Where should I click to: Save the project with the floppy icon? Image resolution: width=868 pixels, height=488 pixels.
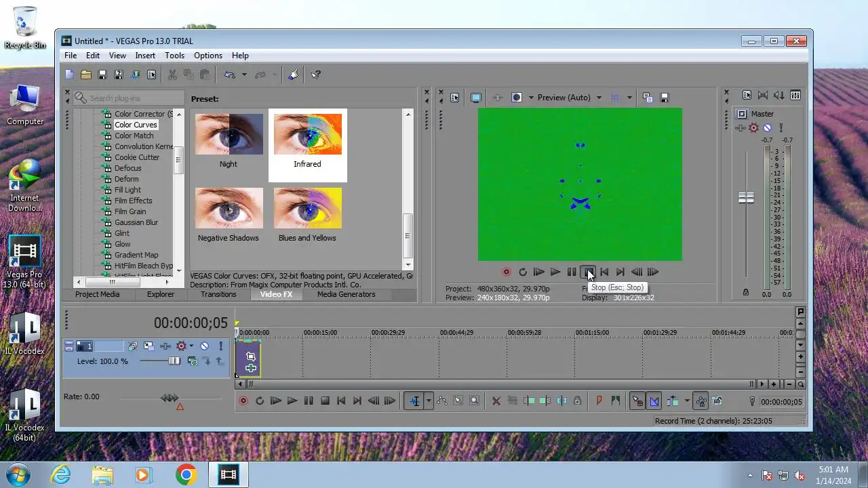(x=102, y=75)
